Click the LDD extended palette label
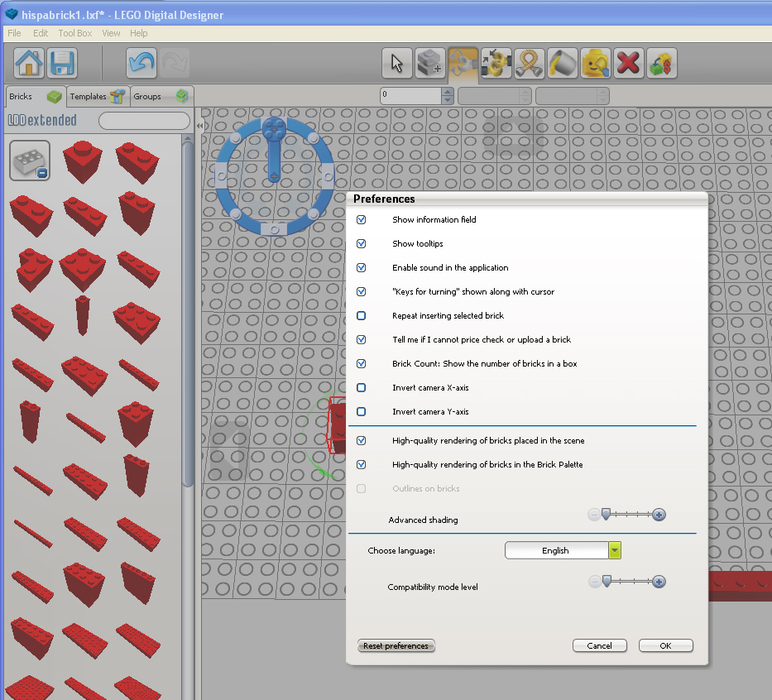The image size is (772, 700). point(43,120)
